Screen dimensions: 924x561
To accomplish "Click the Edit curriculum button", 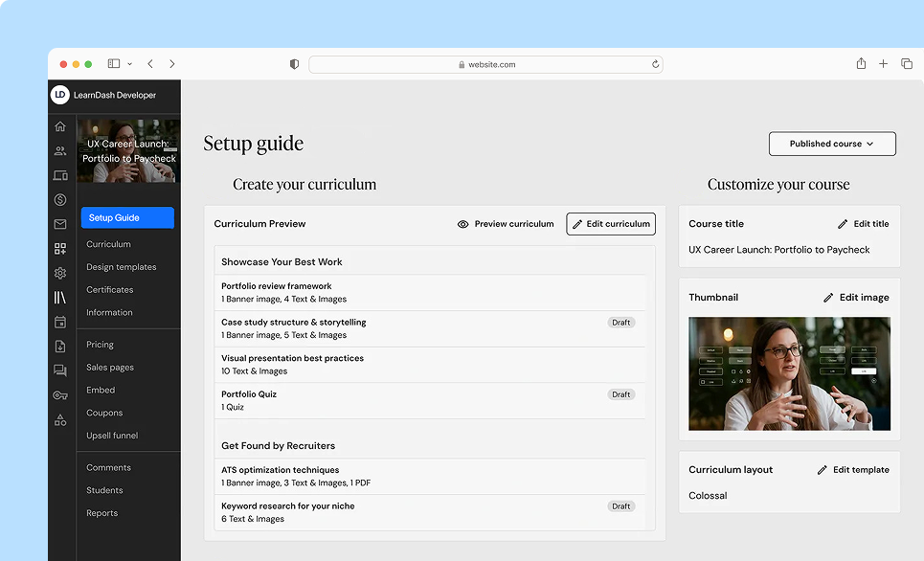I will (x=611, y=224).
